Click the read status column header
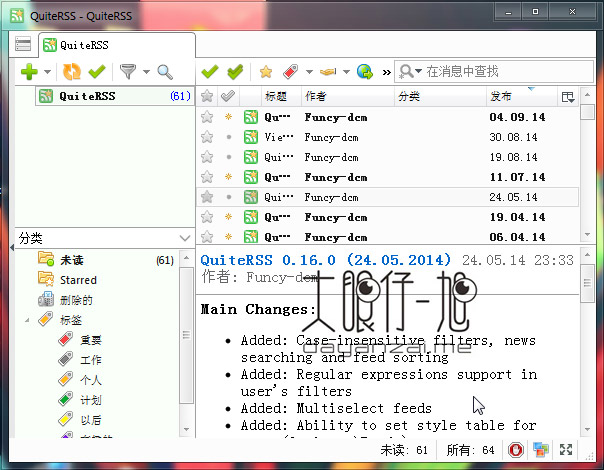604x470 pixels. (228, 96)
